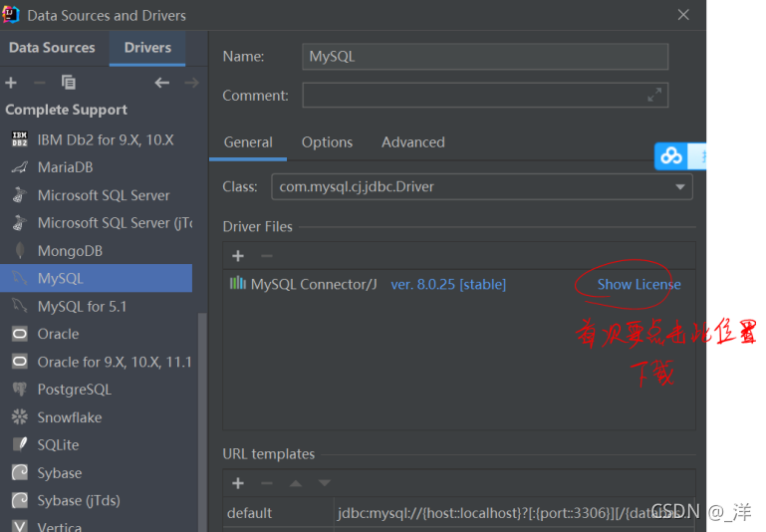Select the MySQL Connector/J driver file row
The image size is (766, 532).
click(x=459, y=284)
